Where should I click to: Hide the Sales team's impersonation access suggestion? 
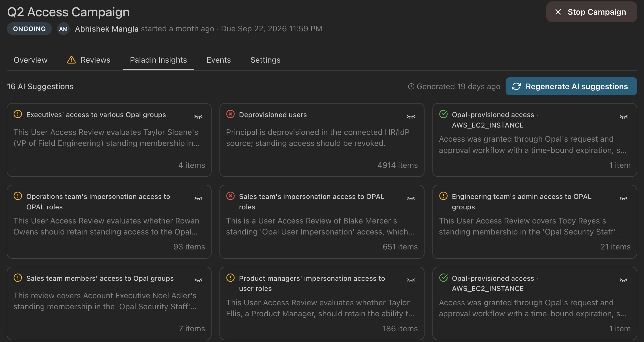[411, 198]
